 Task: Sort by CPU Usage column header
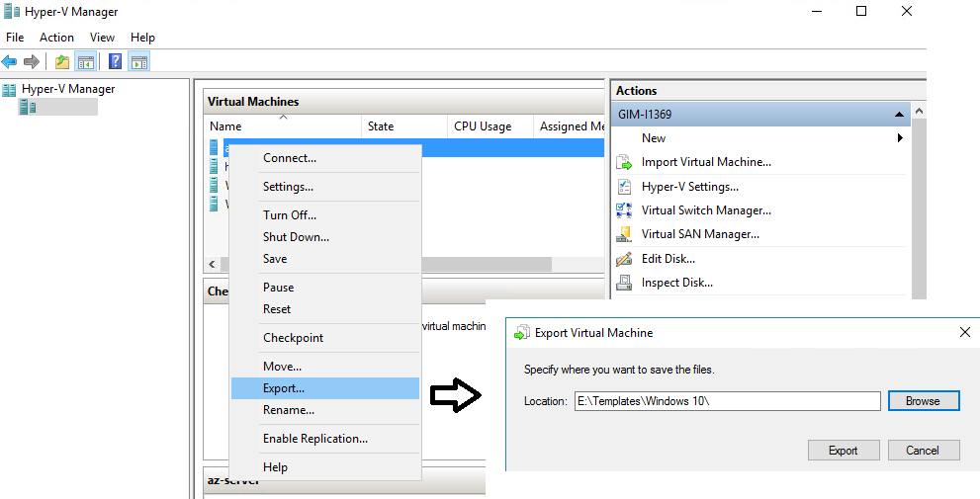click(490, 126)
